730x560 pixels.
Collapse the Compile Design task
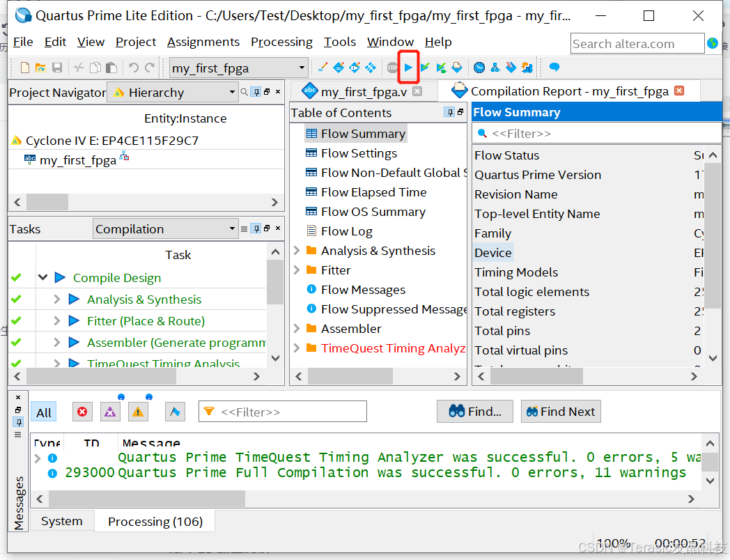42,277
